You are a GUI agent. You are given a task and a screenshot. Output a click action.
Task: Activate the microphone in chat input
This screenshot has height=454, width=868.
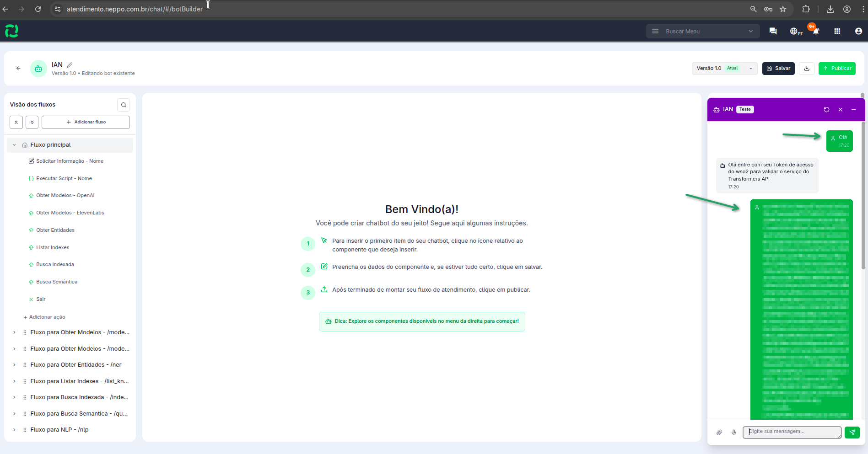click(734, 433)
